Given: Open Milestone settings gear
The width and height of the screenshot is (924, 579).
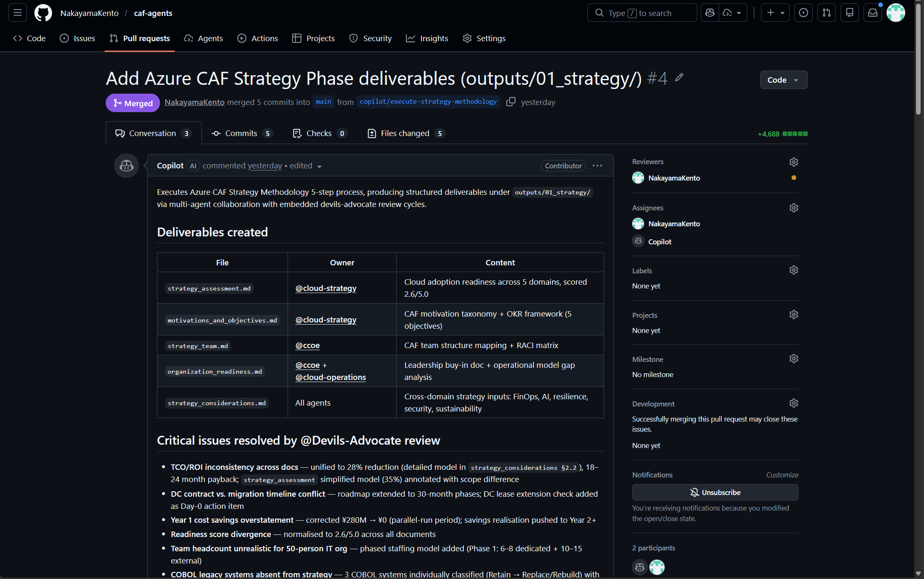Looking at the screenshot, I should pyautogui.click(x=793, y=359).
